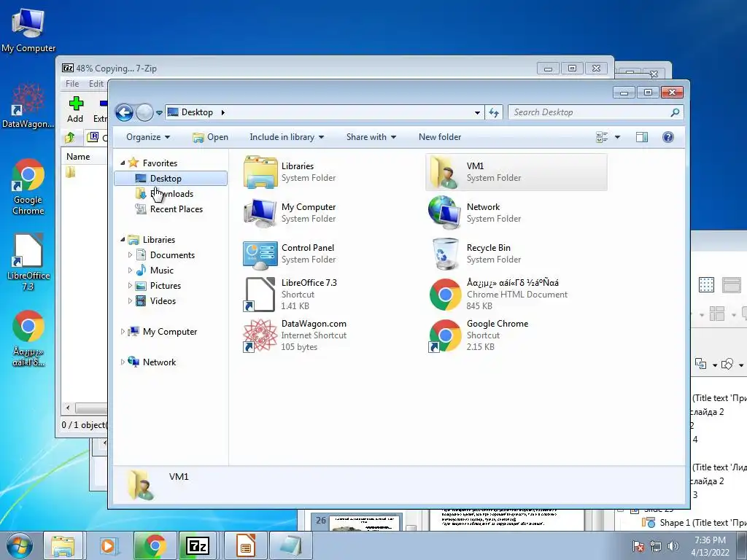Open recent pages dropdown next to Forward
The image size is (747, 560).
159,113
